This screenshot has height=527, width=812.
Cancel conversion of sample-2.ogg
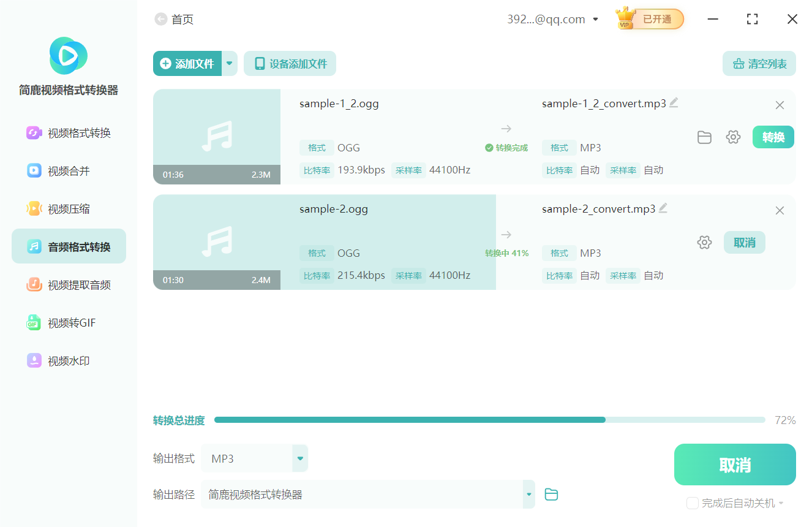(x=745, y=242)
